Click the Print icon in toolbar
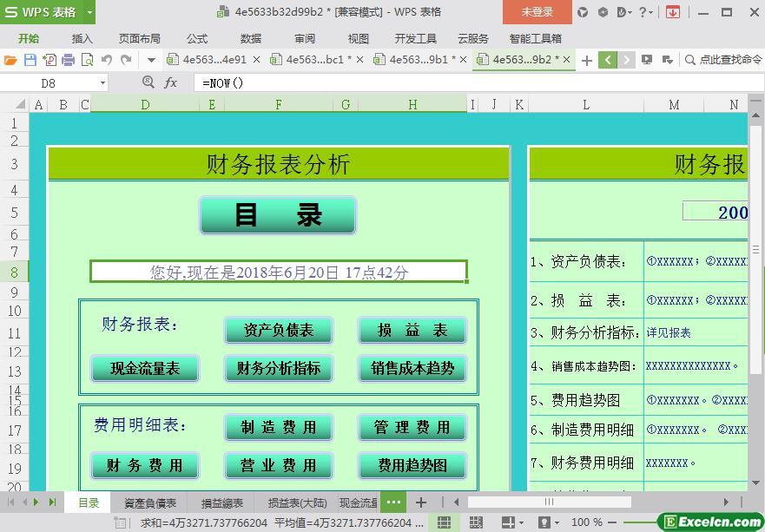This screenshot has width=765, height=532. coord(69,60)
